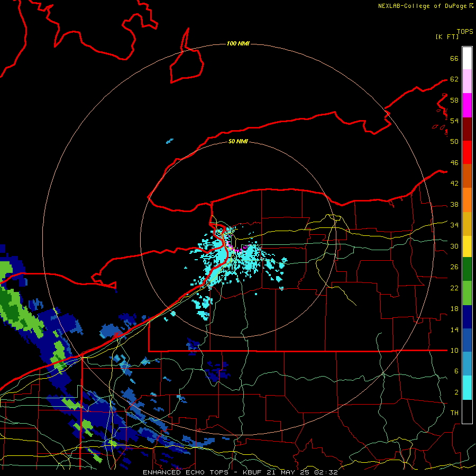
Task: Click the "KBUF" radar site identifier
Action: pyautogui.click(x=252, y=472)
